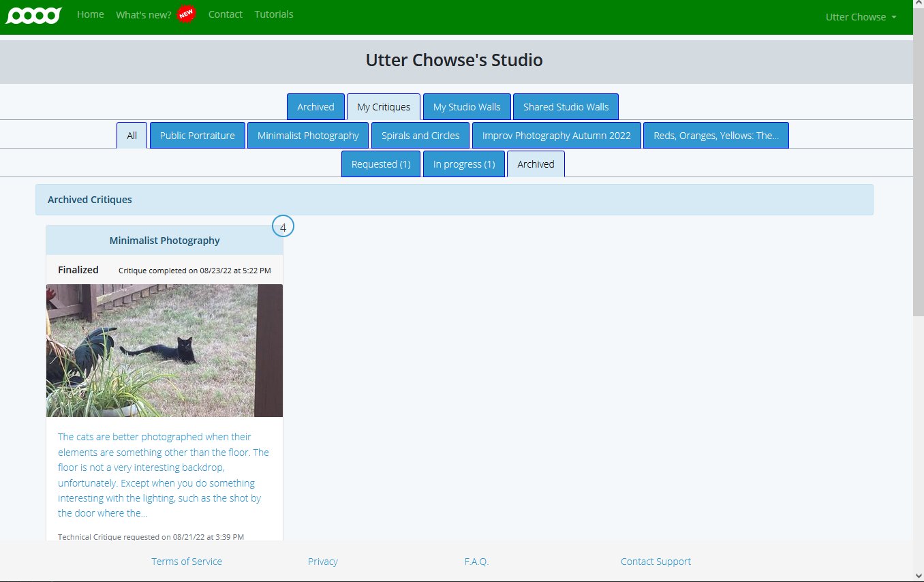924x582 pixels.
Task: Filter by Spirals and Circles
Action: [420, 136]
